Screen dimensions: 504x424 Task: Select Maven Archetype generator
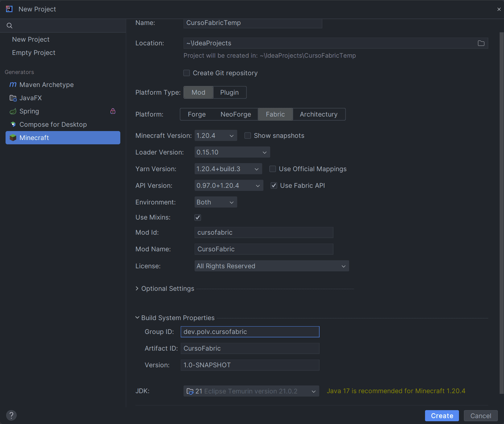[x=63, y=85]
